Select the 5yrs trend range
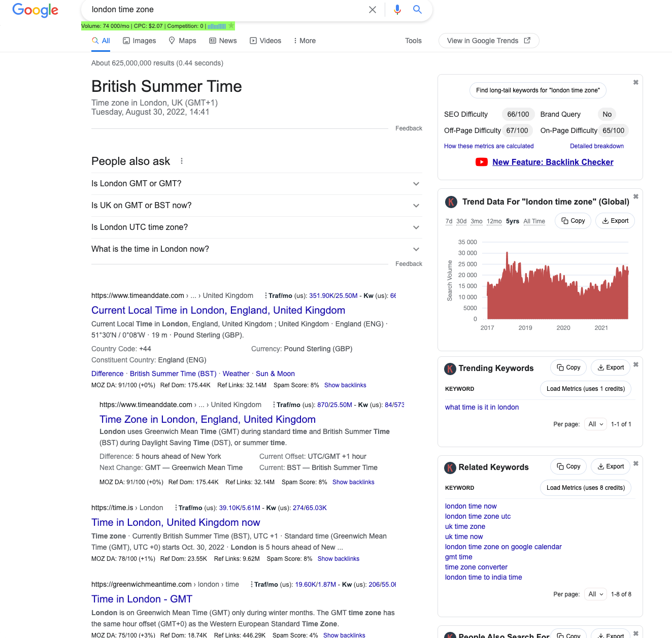The image size is (672, 638). [513, 221]
